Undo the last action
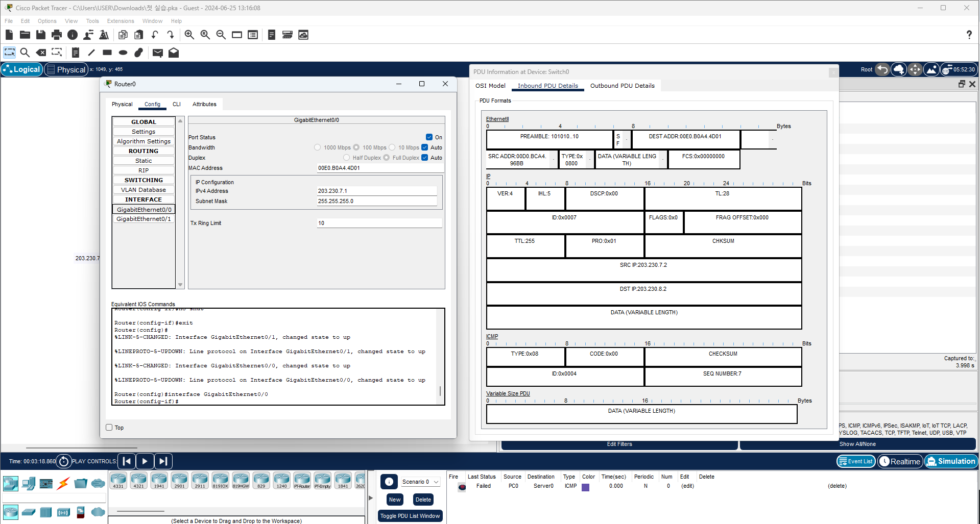Image resolution: width=980 pixels, height=524 pixels. 155,35
